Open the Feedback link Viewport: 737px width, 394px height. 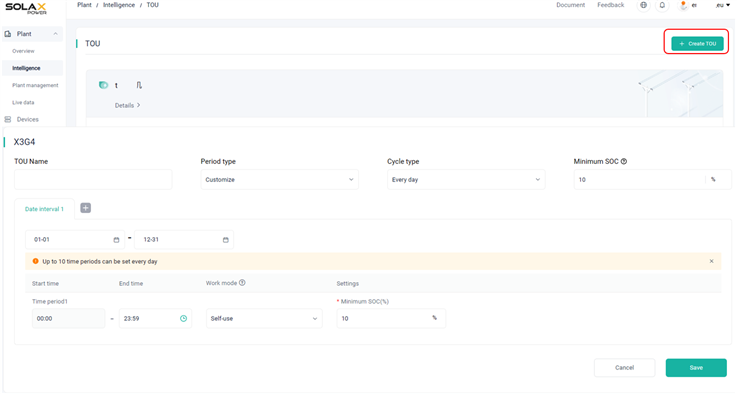[x=611, y=5]
